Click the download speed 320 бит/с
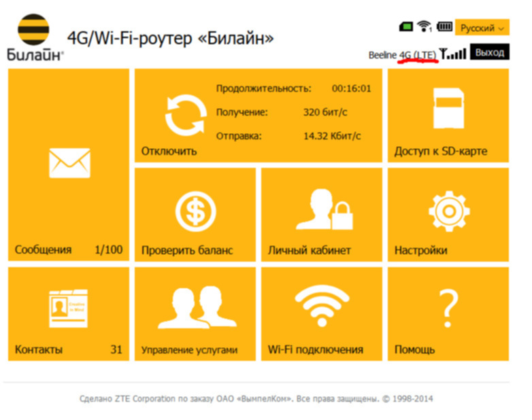The width and height of the screenshot is (532, 420). (x=325, y=112)
